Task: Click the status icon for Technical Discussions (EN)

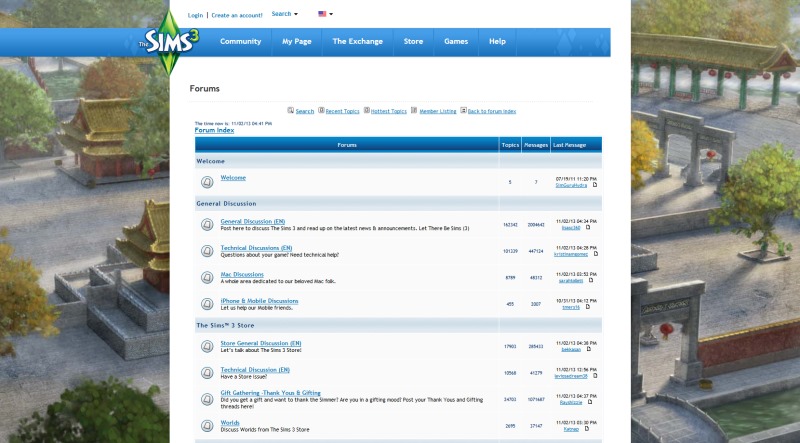Action: point(207,251)
